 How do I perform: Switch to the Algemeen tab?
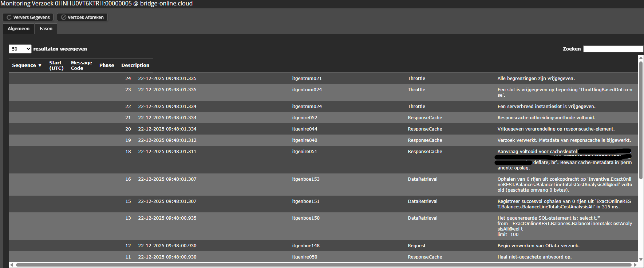[x=19, y=29]
